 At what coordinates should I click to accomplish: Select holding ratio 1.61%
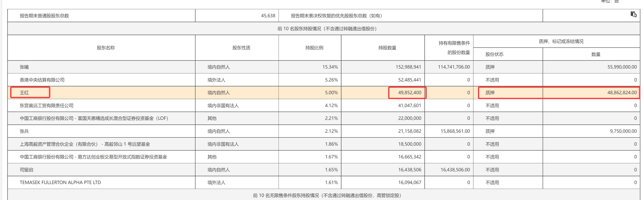[x=331, y=183]
